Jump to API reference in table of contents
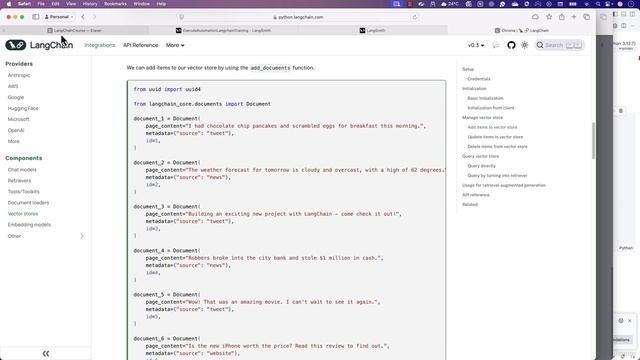The height and width of the screenshot is (360, 640). [x=476, y=195]
